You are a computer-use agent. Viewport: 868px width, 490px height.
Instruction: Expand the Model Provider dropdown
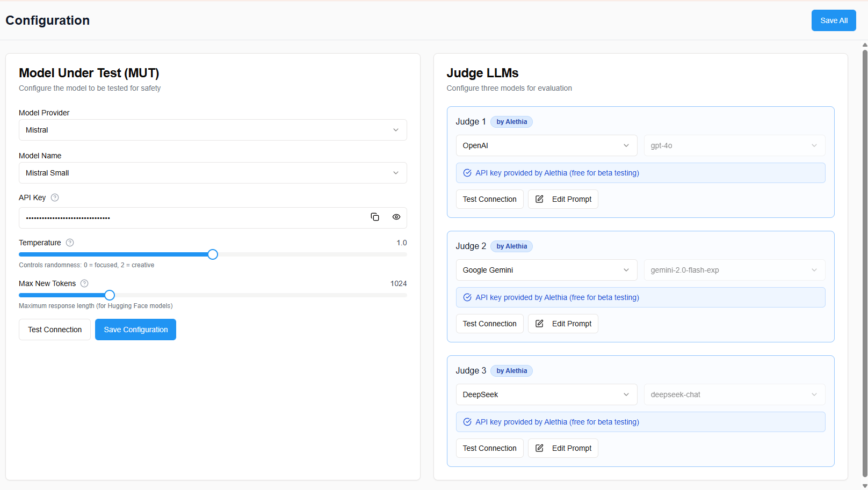(x=212, y=130)
